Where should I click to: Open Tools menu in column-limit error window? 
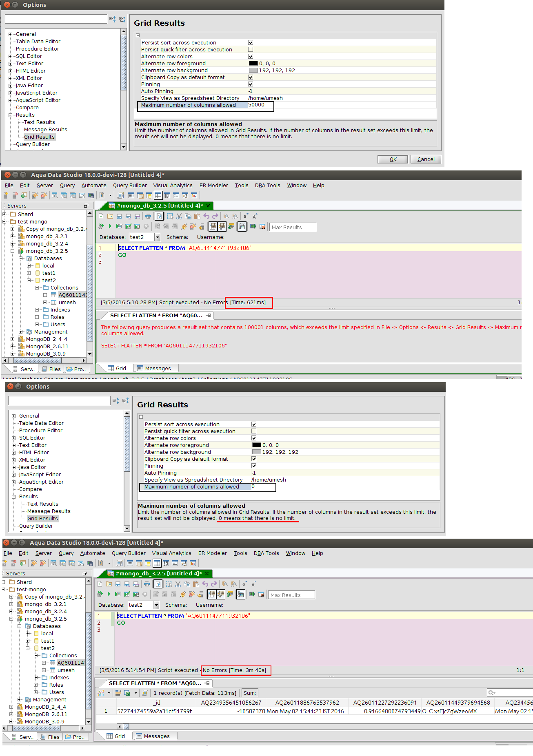tap(242, 185)
